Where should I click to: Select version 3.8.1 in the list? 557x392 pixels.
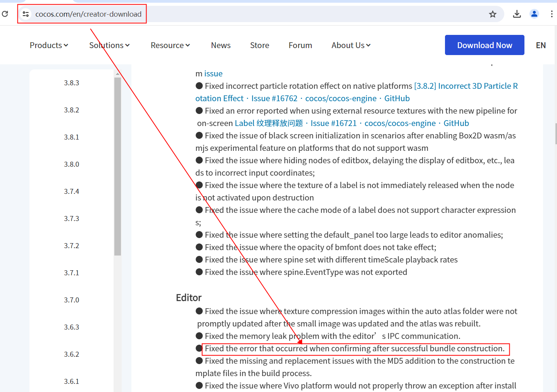pyautogui.click(x=72, y=137)
